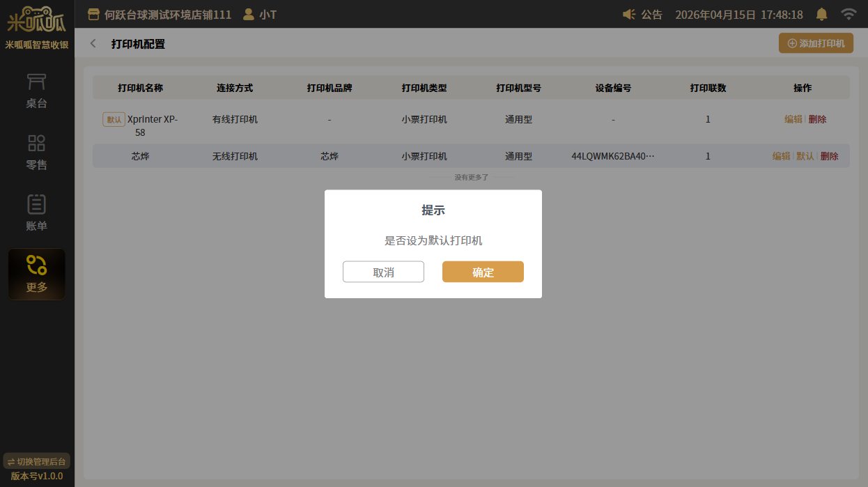The width and height of the screenshot is (868, 487).
Task: Open the 公告 announcement speaker icon
Action: coord(629,15)
